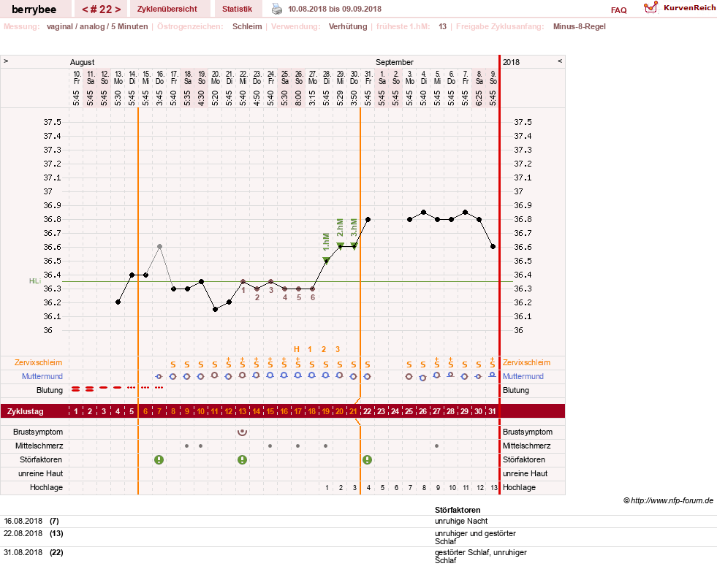Click the temperature point on 31 August at 36.8

368,219
